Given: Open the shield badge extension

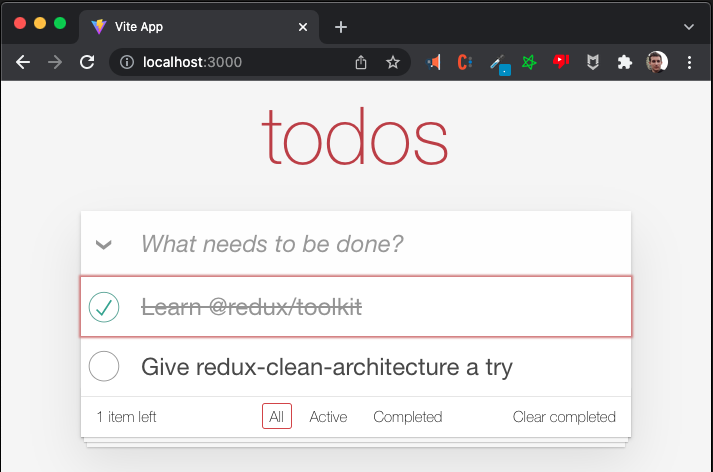Looking at the screenshot, I should (592, 62).
